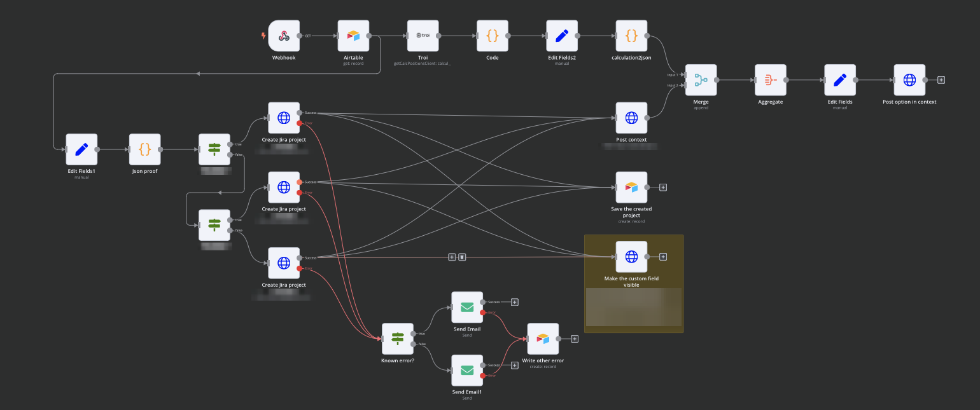
Task: Open the Code node
Action: click(x=493, y=36)
